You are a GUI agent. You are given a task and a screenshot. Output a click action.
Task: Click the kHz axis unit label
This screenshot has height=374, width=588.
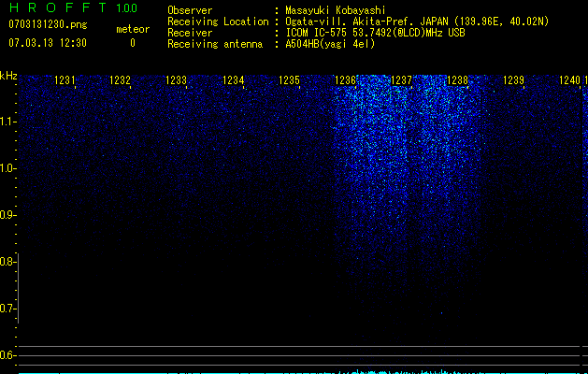point(8,76)
